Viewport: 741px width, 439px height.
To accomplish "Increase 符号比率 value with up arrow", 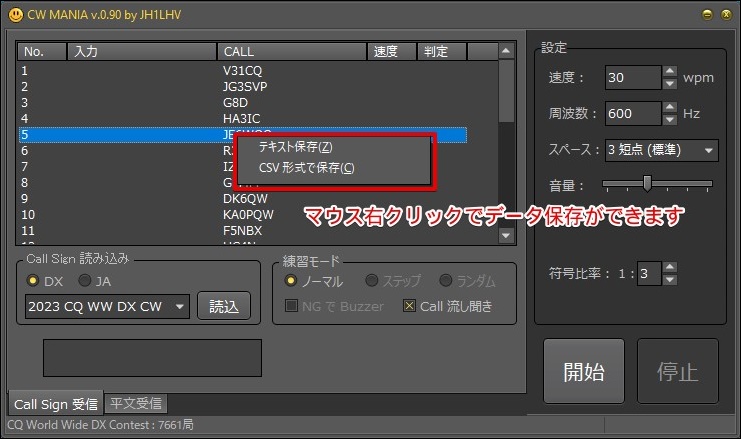I will point(670,267).
